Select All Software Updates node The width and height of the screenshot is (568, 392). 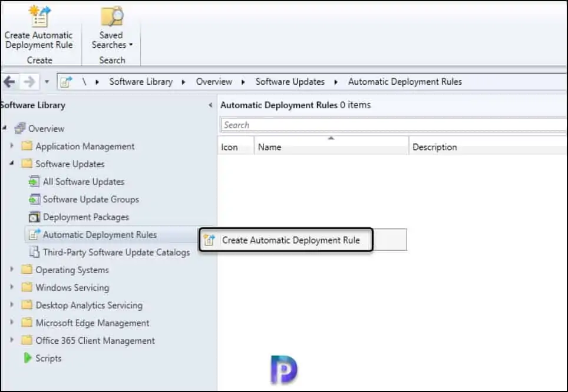83,182
